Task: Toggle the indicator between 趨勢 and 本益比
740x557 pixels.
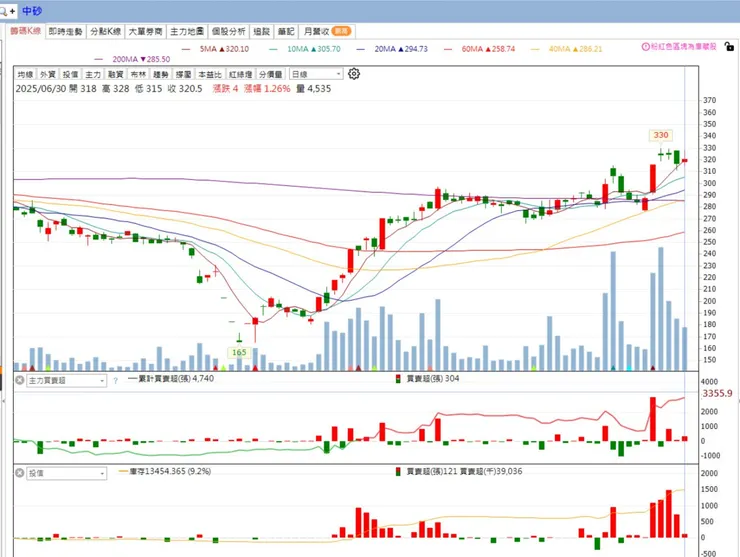Action: (184, 74)
